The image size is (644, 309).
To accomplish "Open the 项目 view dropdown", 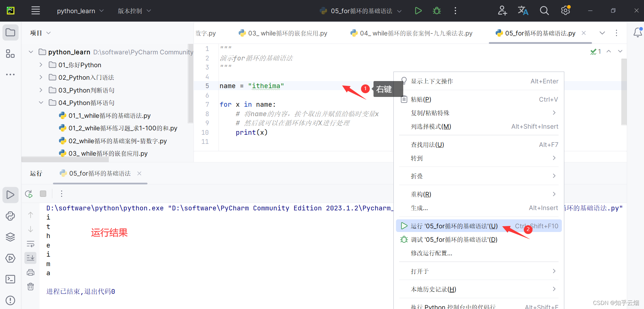I will (x=40, y=33).
